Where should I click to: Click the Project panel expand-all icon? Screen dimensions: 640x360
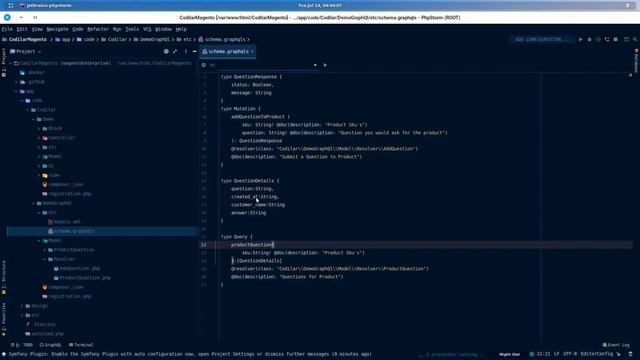point(175,51)
